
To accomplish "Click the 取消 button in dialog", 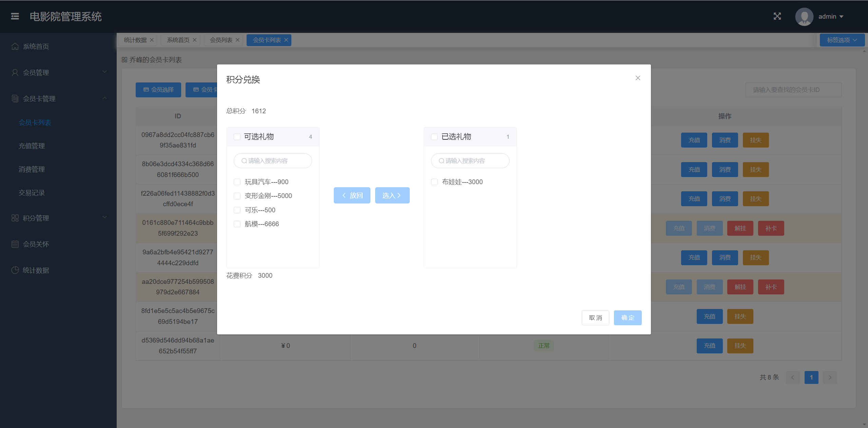I will [x=595, y=318].
